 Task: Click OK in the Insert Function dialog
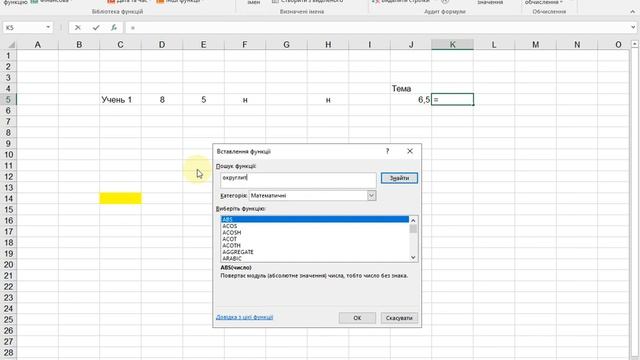357,318
